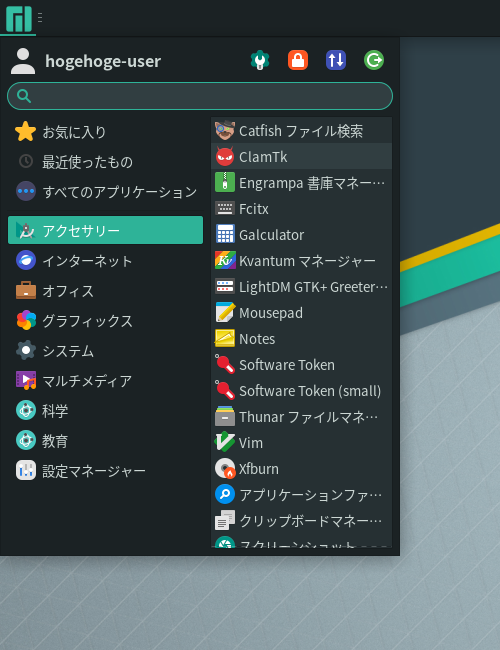This screenshot has width=500, height=650.
Task: Launch Software Token (small)
Action: tap(301, 391)
